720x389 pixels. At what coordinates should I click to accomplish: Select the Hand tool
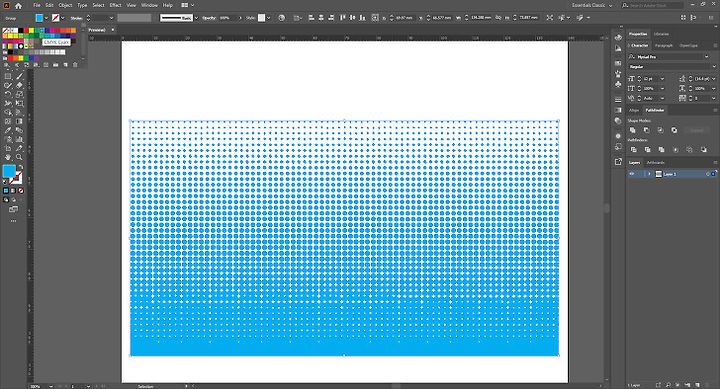[7, 157]
